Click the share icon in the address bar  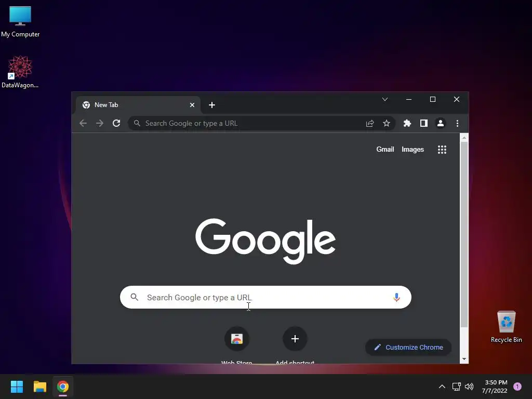coord(370,123)
